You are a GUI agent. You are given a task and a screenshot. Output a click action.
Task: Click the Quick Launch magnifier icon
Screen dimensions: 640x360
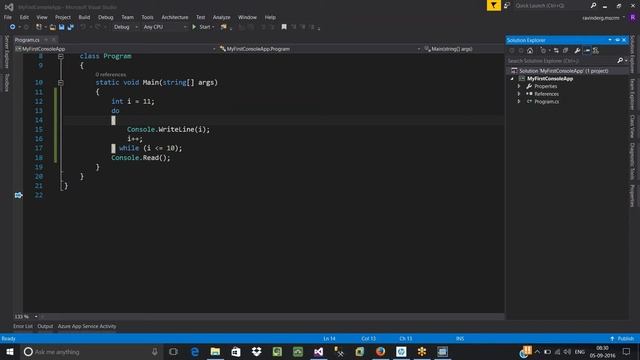593,5
